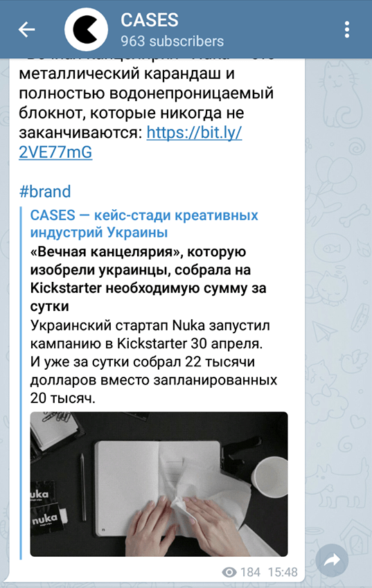
Task: Tap the cat doodle chat background
Action: 339,93
